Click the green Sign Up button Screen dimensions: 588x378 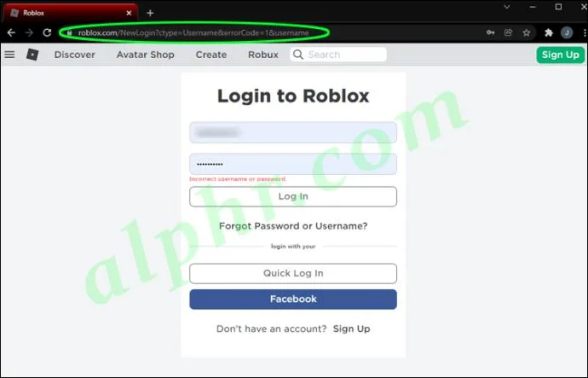560,55
